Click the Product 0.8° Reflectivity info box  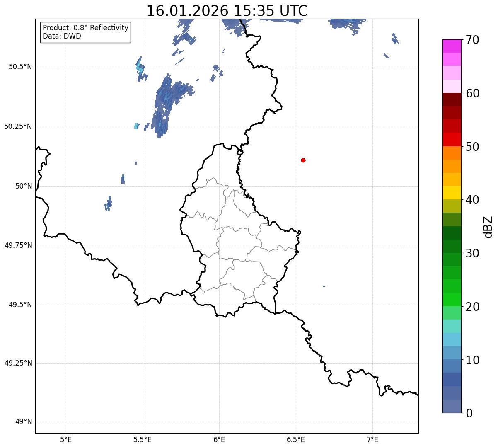click(x=86, y=32)
